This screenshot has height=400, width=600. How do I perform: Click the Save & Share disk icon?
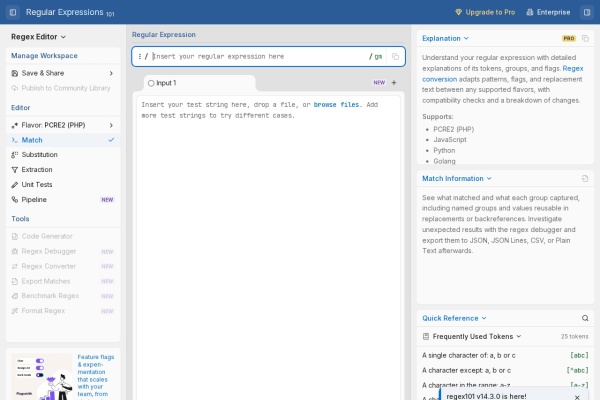point(15,73)
